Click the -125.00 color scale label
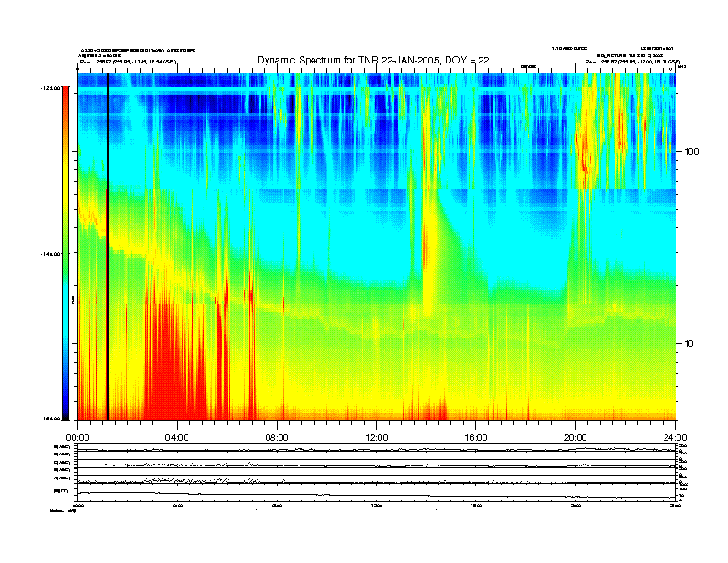The image size is (728, 563). pyautogui.click(x=51, y=87)
